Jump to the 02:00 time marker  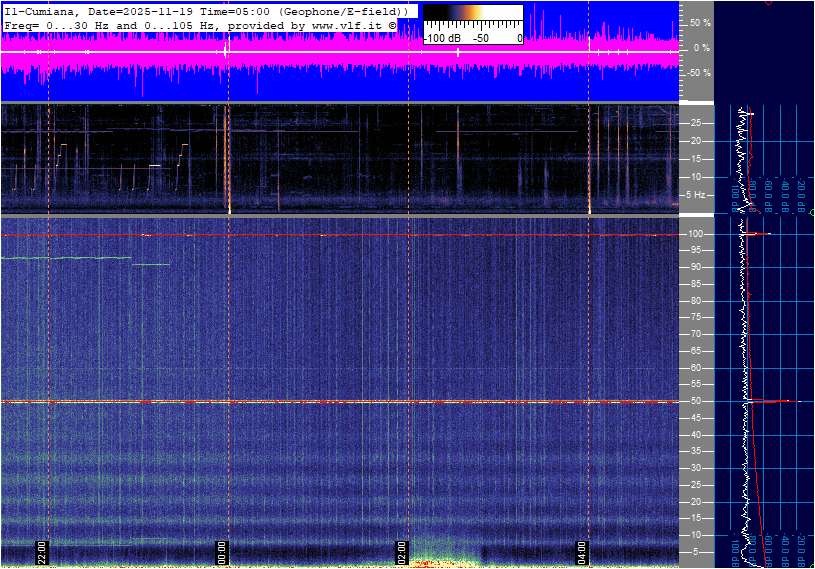pyautogui.click(x=402, y=552)
